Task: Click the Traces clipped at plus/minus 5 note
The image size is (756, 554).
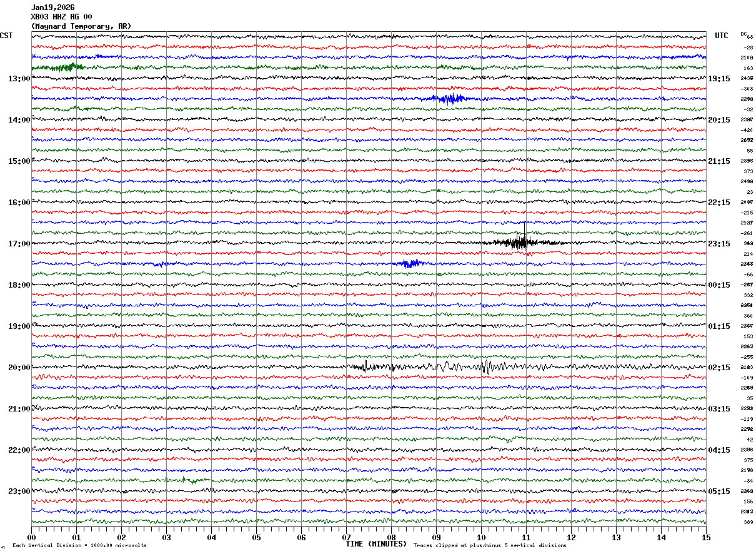Action: [490, 545]
